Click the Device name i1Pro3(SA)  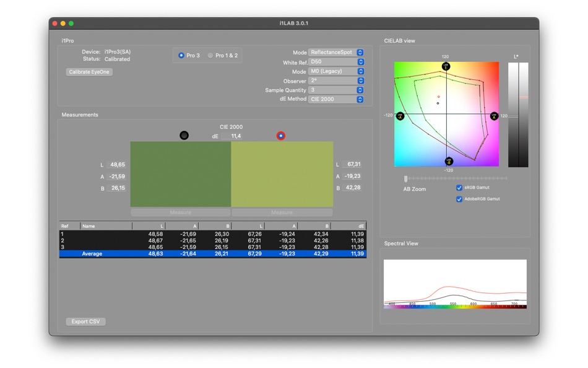coord(118,52)
